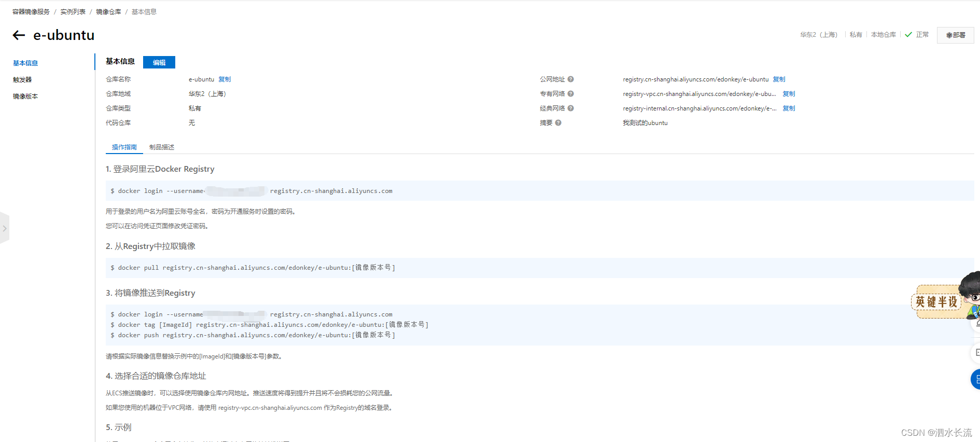The image size is (980, 442).
Task: Copy the public network address
Action: (x=779, y=79)
